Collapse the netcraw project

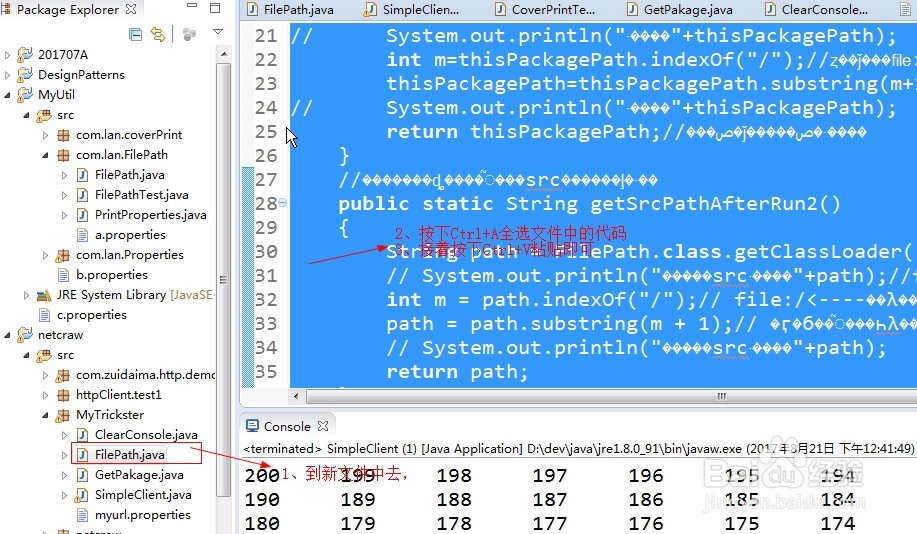7,335
